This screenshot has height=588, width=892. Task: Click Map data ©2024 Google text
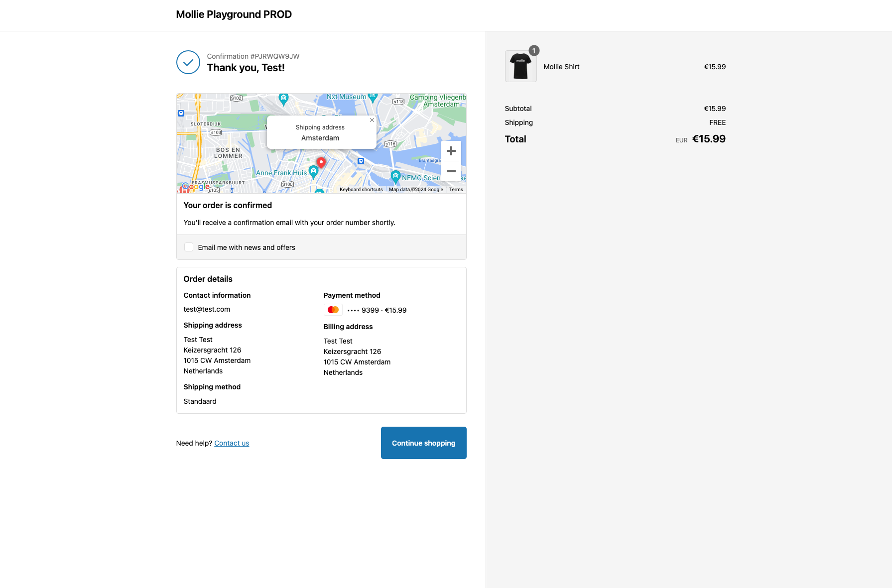tap(416, 190)
